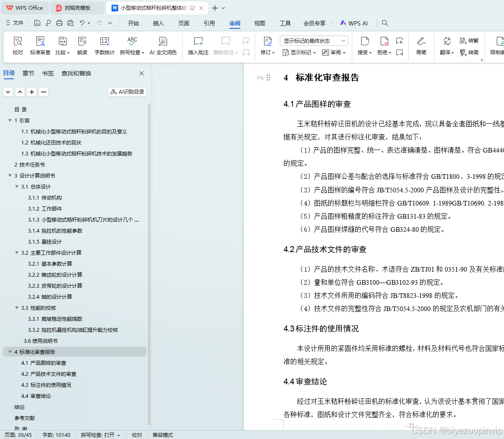This screenshot has height=439, width=504.
Task: Click the minus demote-level button
Action: click(44, 92)
